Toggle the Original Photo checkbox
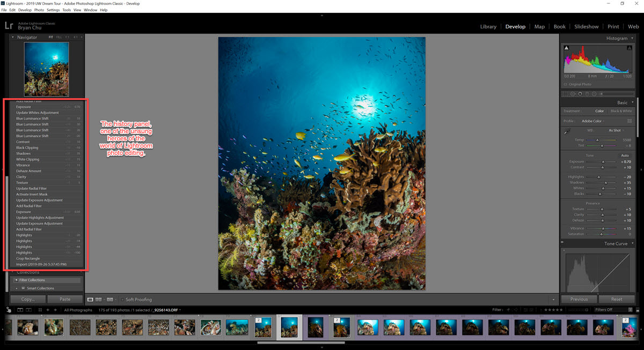This screenshot has width=644, height=350. (x=566, y=84)
